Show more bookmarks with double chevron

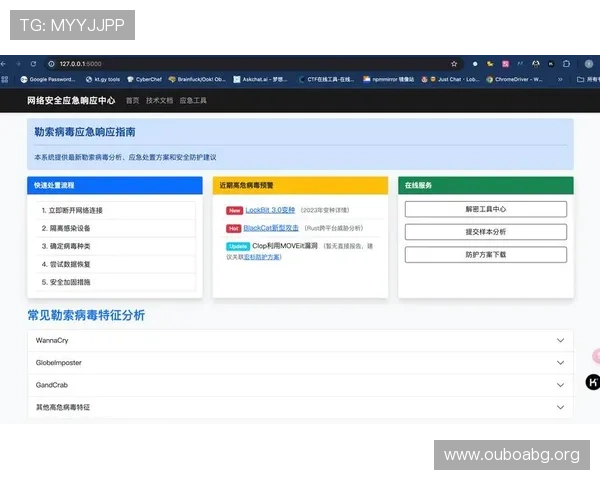click(560, 79)
